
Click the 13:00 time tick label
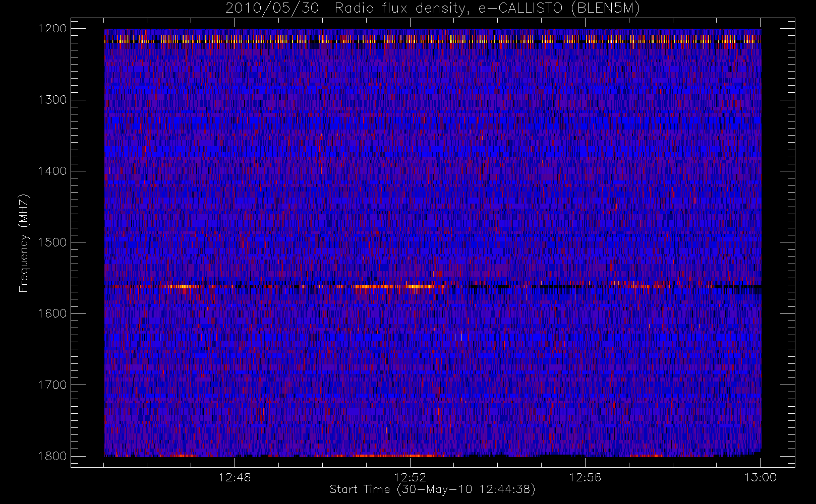coord(761,477)
